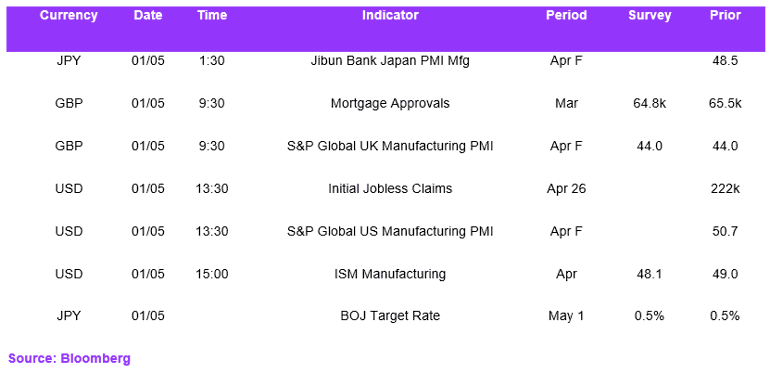Screen dimensions: 770x372
Task: Select the ISM Manufacturing indicator cell
Action: coord(390,274)
